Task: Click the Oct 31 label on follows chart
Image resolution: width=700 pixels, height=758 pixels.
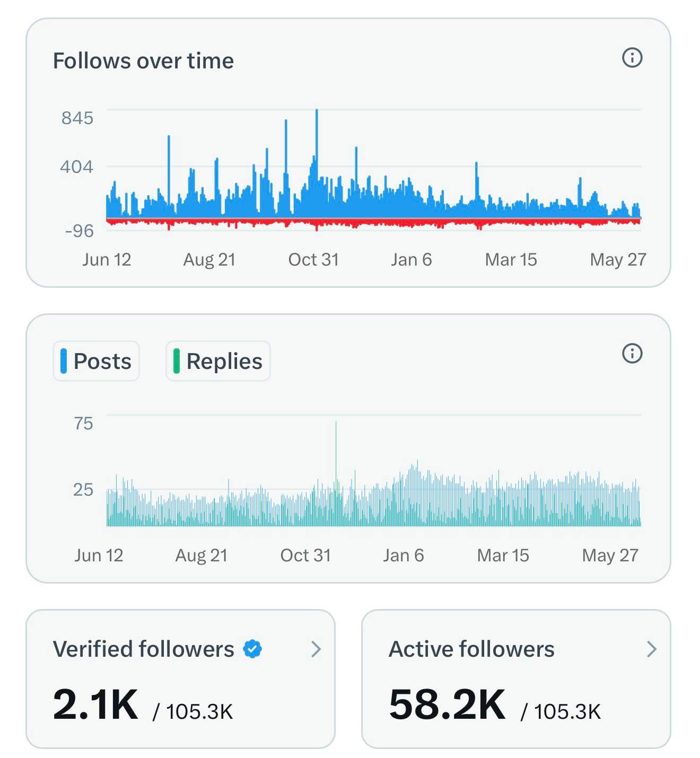Action: (x=313, y=259)
